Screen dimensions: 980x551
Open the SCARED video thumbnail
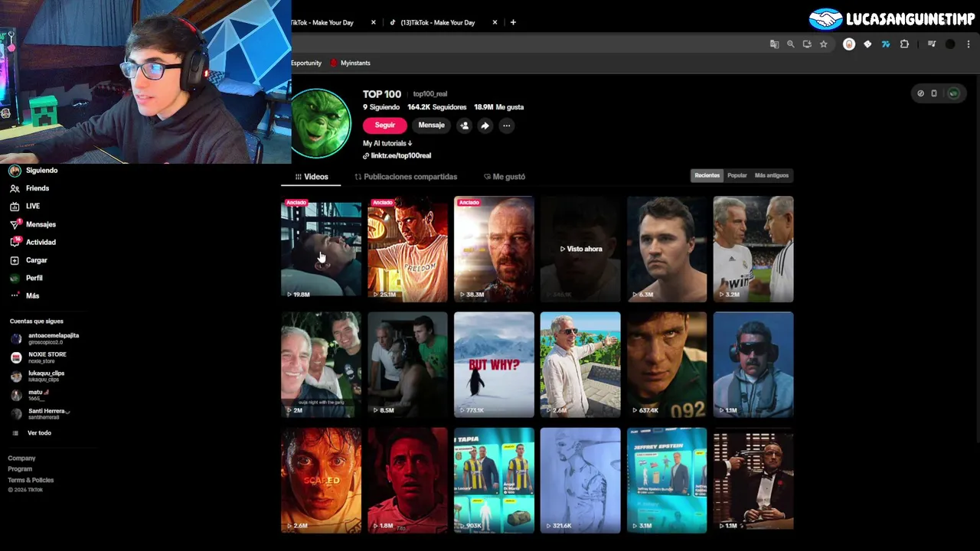point(321,480)
